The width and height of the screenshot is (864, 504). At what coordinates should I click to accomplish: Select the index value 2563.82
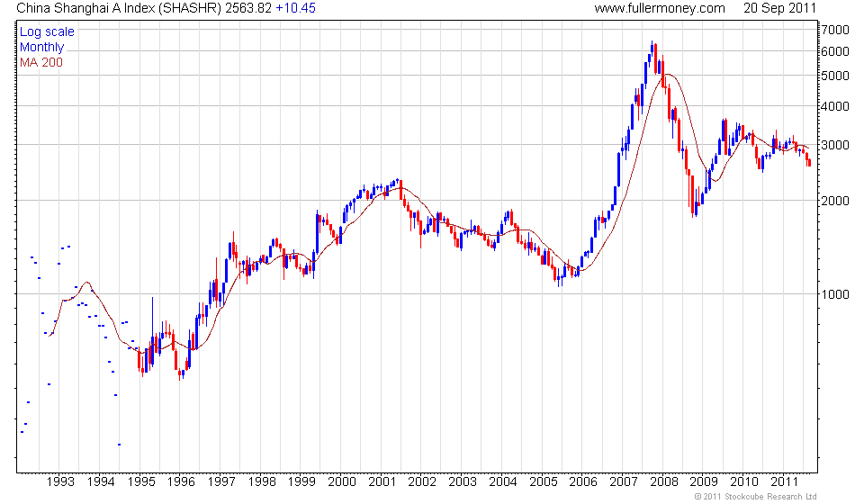tap(248, 8)
